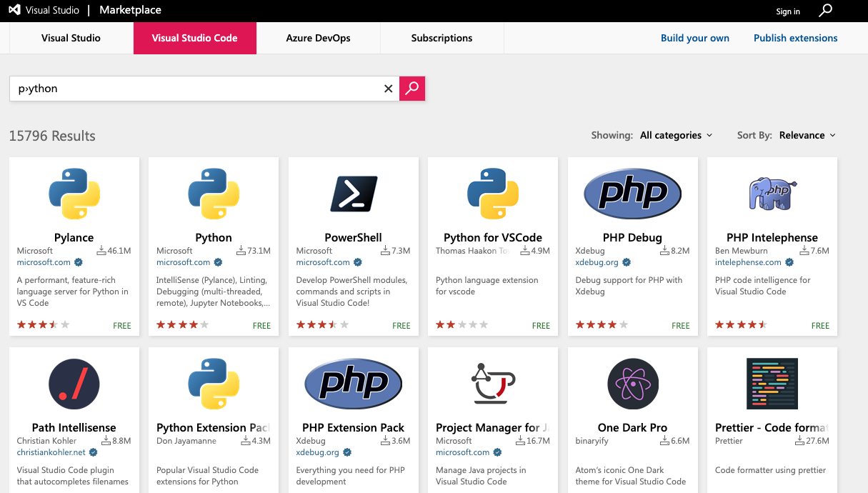Click verified badge beside intelephense.com
Viewport: 868px width, 493px height.
click(x=789, y=262)
